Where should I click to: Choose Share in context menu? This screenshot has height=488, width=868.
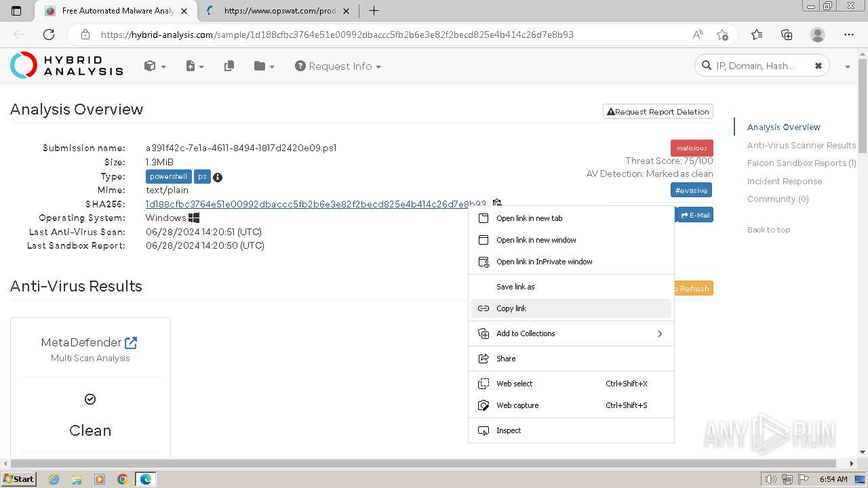pyautogui.click(x=571, y=359)
